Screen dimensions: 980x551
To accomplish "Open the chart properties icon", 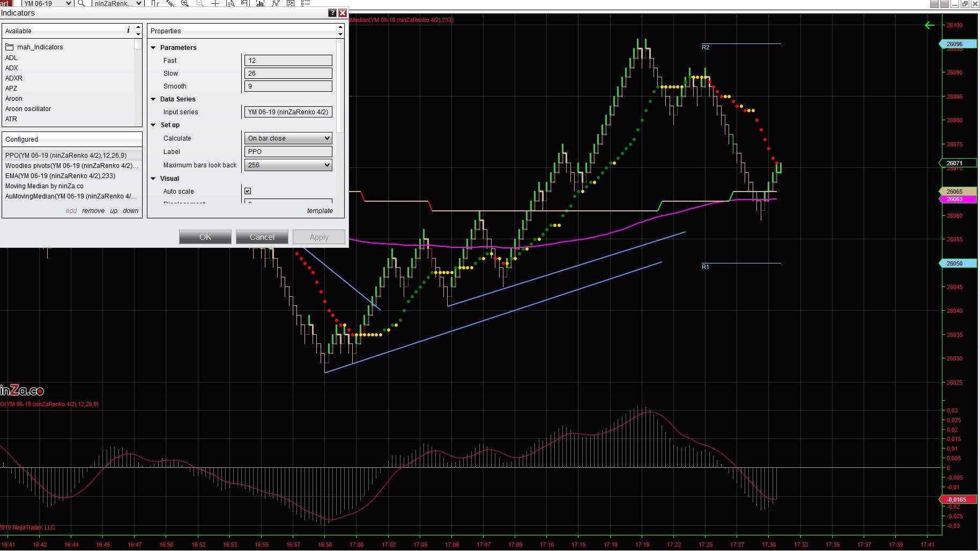I will (291, 3).
